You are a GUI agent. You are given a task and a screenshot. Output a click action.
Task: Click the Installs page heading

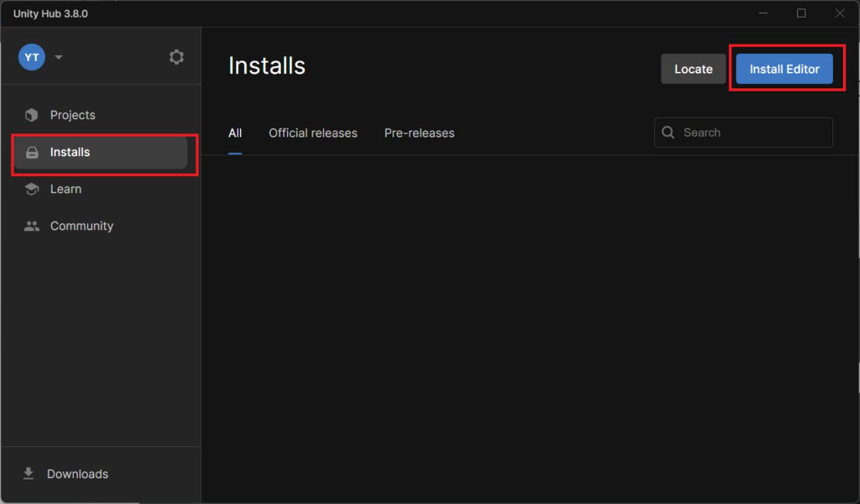click(x=267, y=66)
